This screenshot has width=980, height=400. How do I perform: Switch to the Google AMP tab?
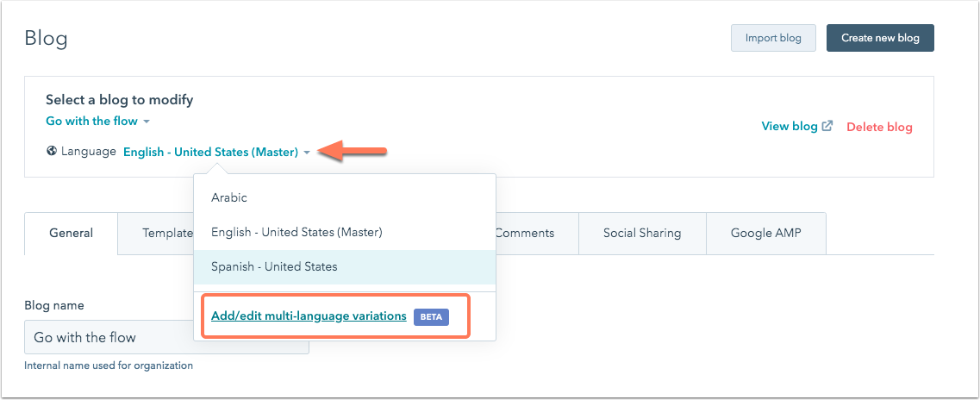[x=766, y=233]
